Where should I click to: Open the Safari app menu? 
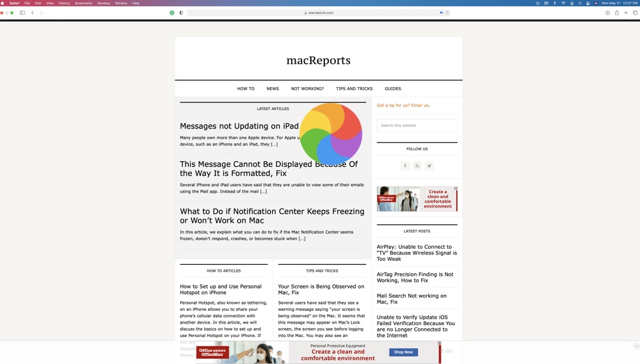point(15,3)
